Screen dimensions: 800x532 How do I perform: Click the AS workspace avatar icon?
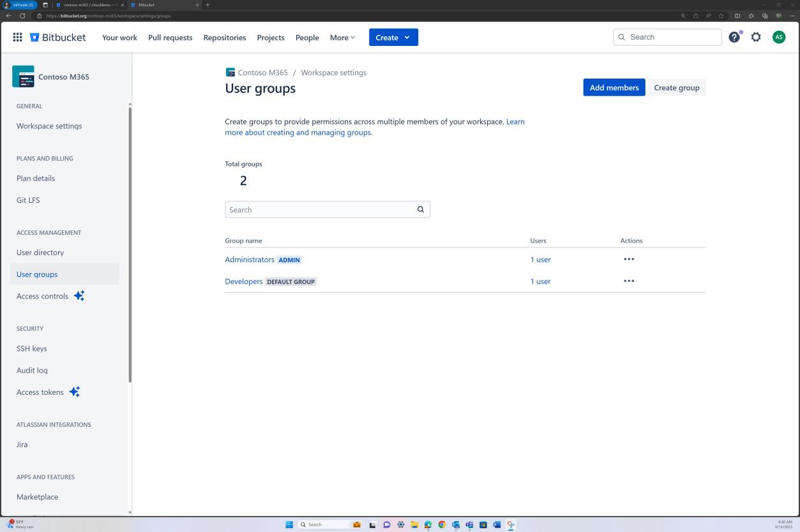click(x=779, y=37)
